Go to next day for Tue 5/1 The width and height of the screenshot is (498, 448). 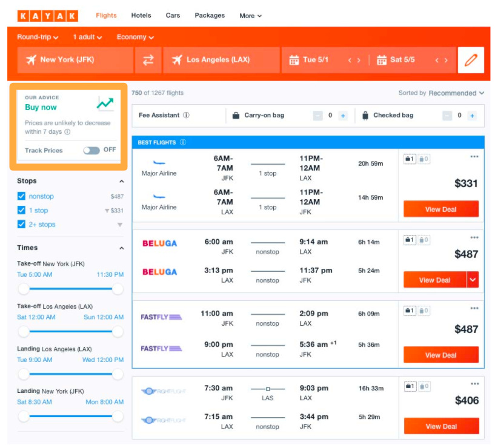(x=359, y=60)
